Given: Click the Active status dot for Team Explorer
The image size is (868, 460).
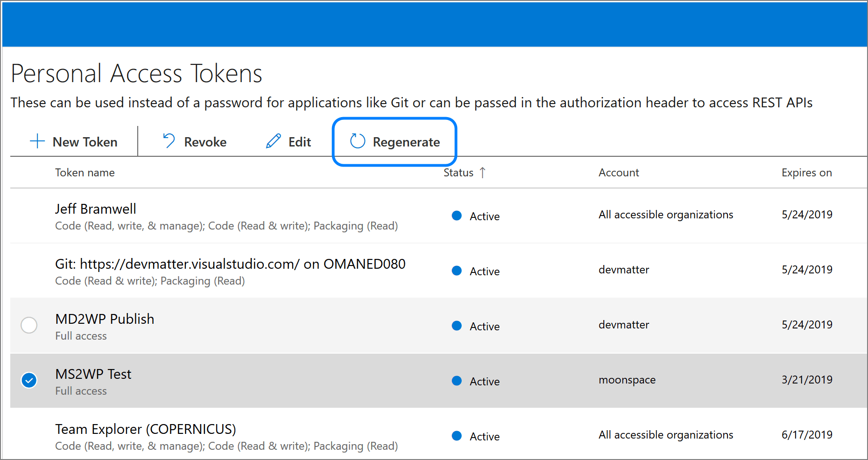Looking at the screenshot, I should 457,436.
